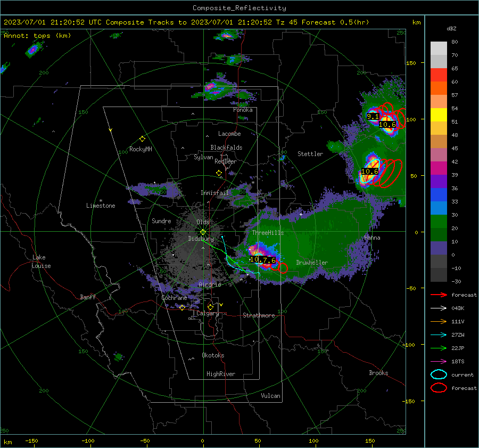
Task: Click the magenta 18TS track arrow
Action: pos(439,362)
